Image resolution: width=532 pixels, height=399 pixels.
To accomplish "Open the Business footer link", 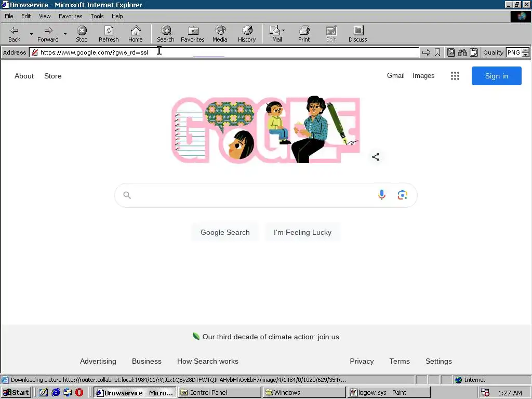I will [x=147, y=361].
